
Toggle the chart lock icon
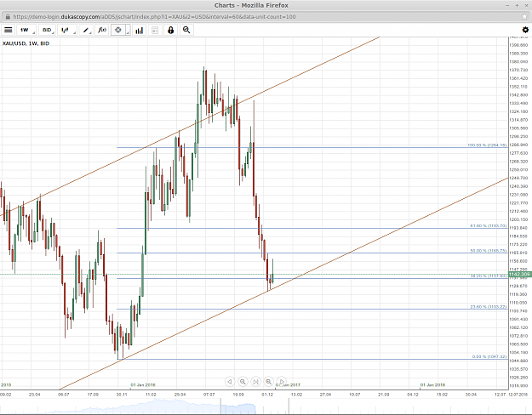(170, 30)
